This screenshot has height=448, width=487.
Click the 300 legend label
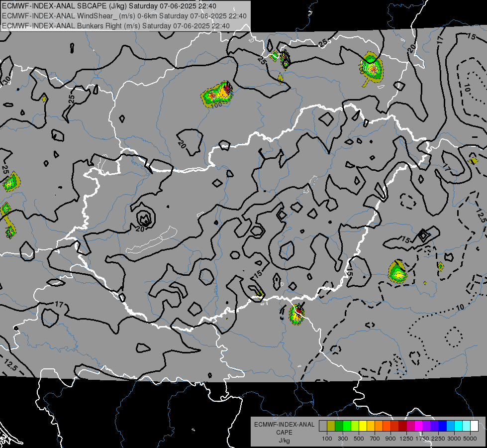[343, 439]
